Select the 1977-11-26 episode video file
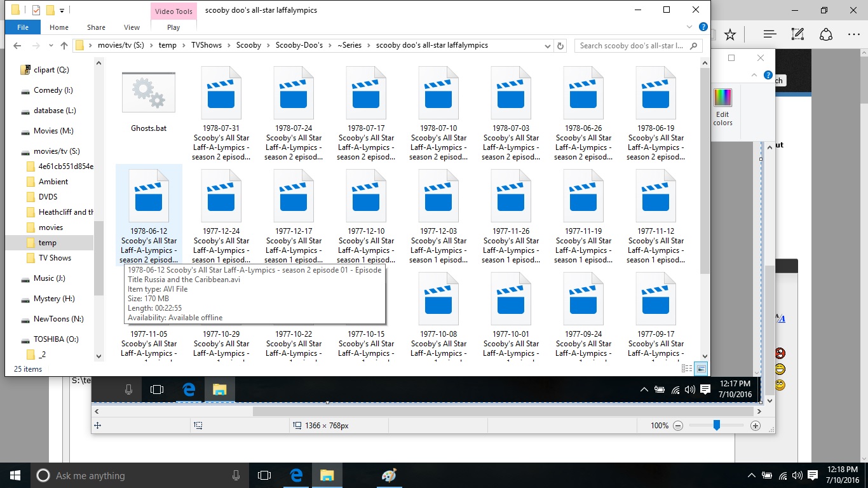 pos(511,217)
